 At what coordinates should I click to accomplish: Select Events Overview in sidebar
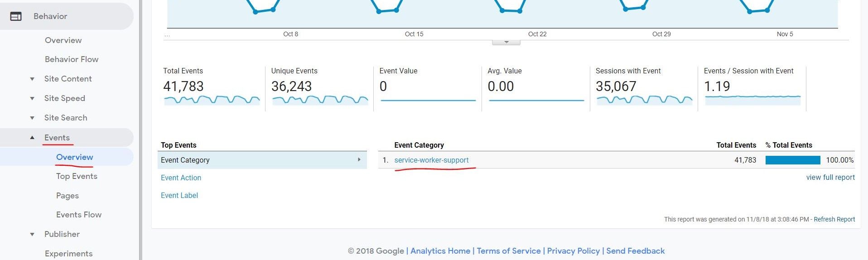(x=75, y=157)
